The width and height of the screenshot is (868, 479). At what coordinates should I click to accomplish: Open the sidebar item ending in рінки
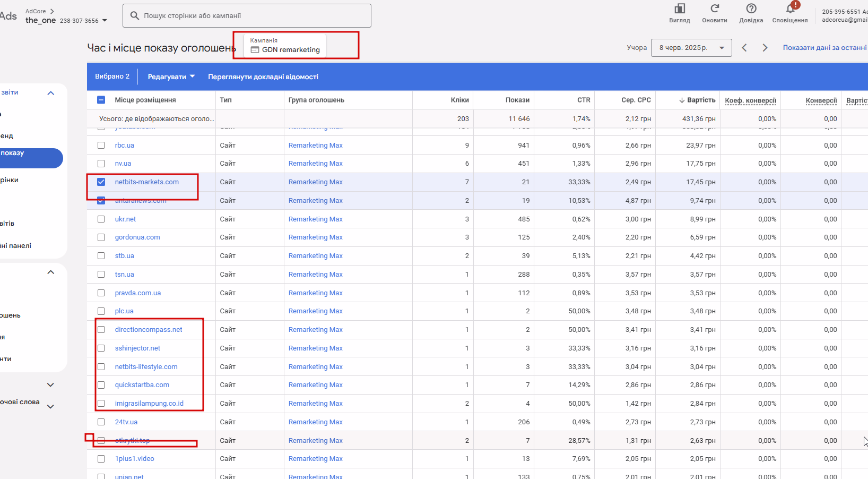point(10,180)
